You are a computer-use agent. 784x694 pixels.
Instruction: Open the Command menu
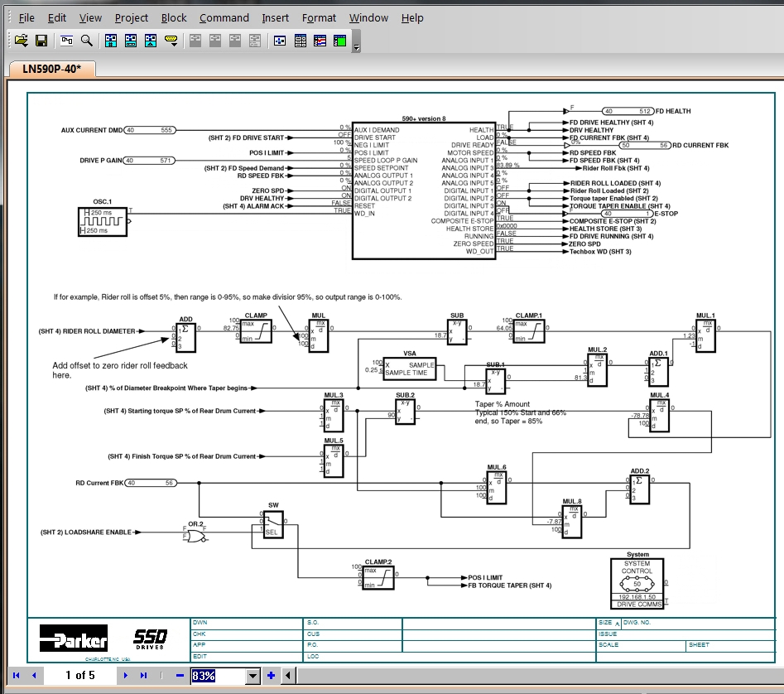[224, 17]
